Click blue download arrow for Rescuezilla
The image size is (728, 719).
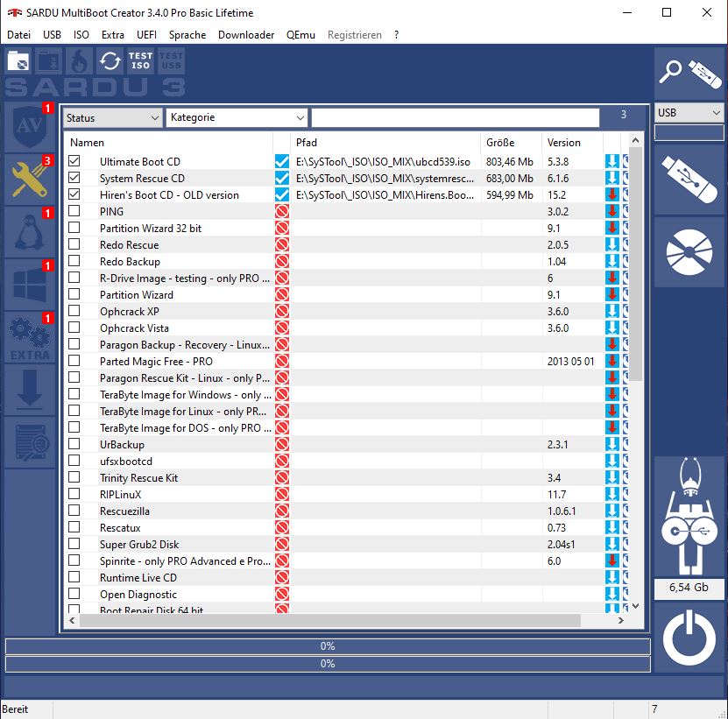[x=612, y=511]
